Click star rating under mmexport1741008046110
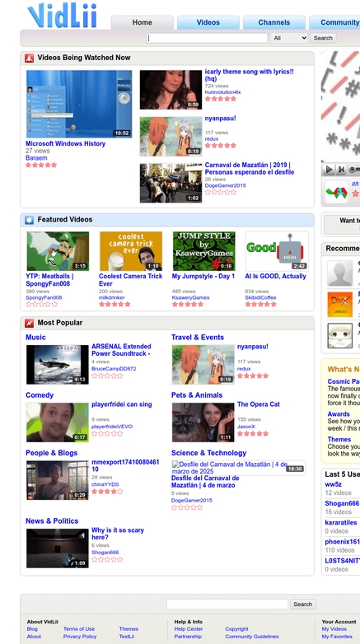Viewport: 360px width, 644px height. click(107, 492)
